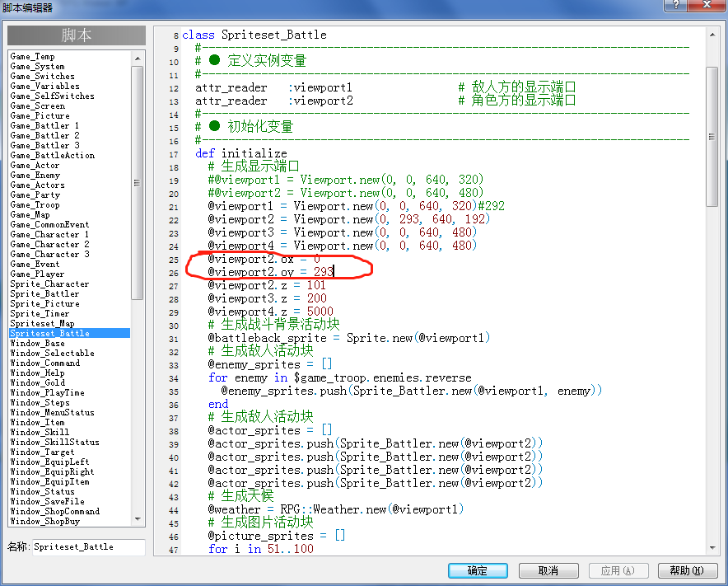728x586 pixels.
Task: Select the Game_Troop script
Action: 35,205
